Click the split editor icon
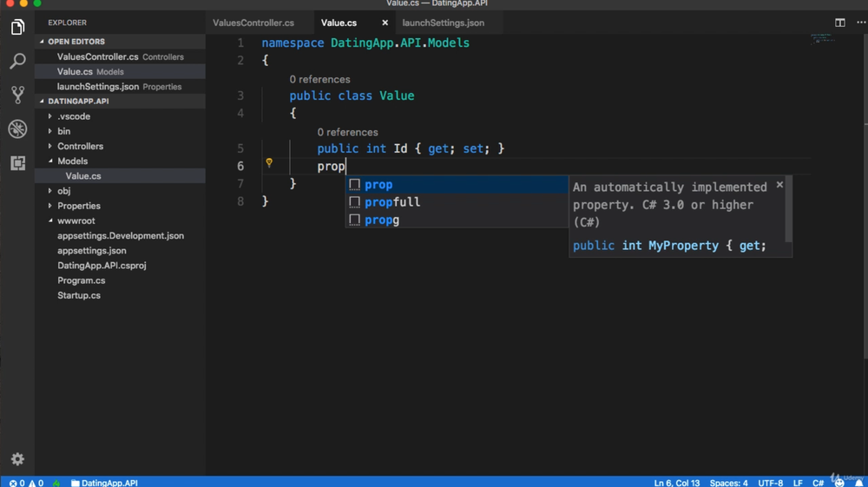Screen dimensions: 868x487 tap(839, 23)
